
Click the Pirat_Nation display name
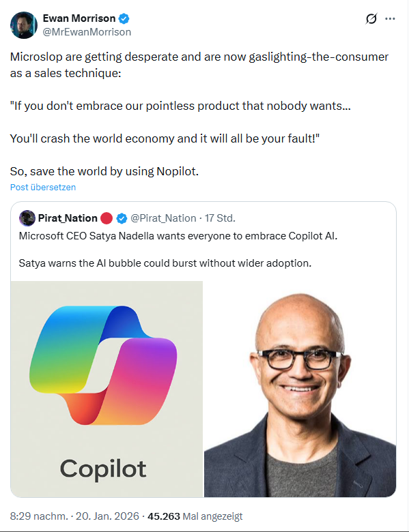point(68,218)
